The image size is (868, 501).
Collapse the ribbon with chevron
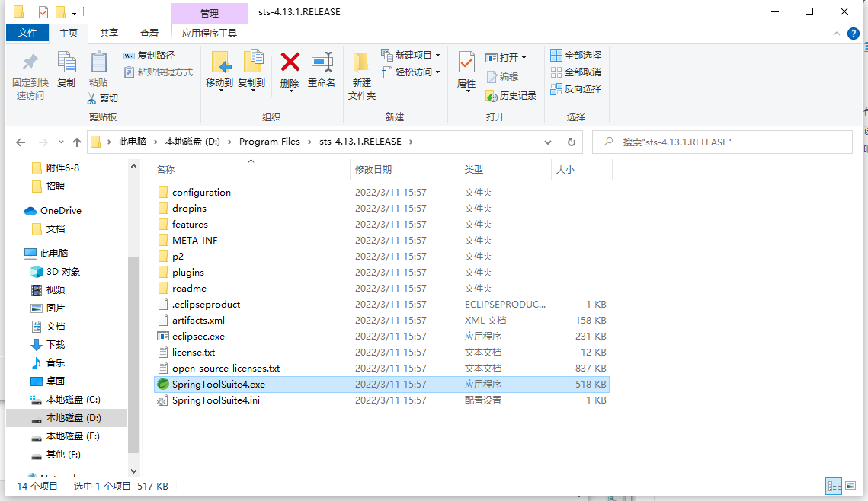click(x=837, y=34)
